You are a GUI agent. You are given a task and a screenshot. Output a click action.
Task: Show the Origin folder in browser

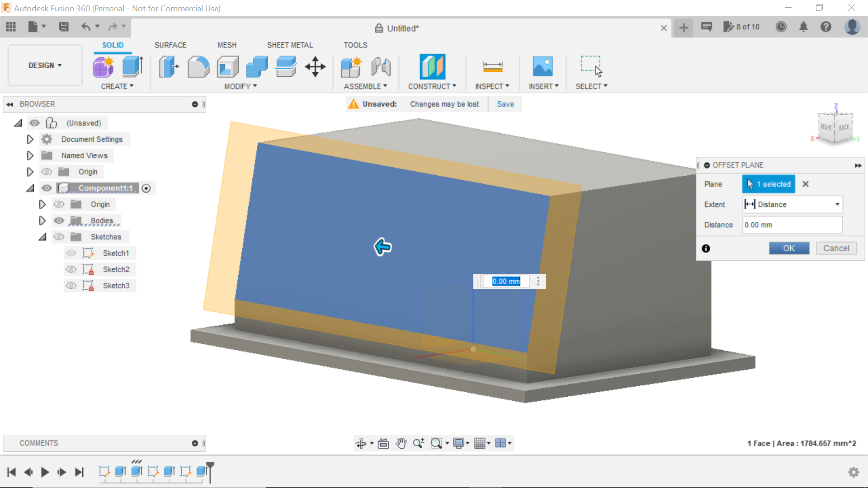(x=47, y=172)
